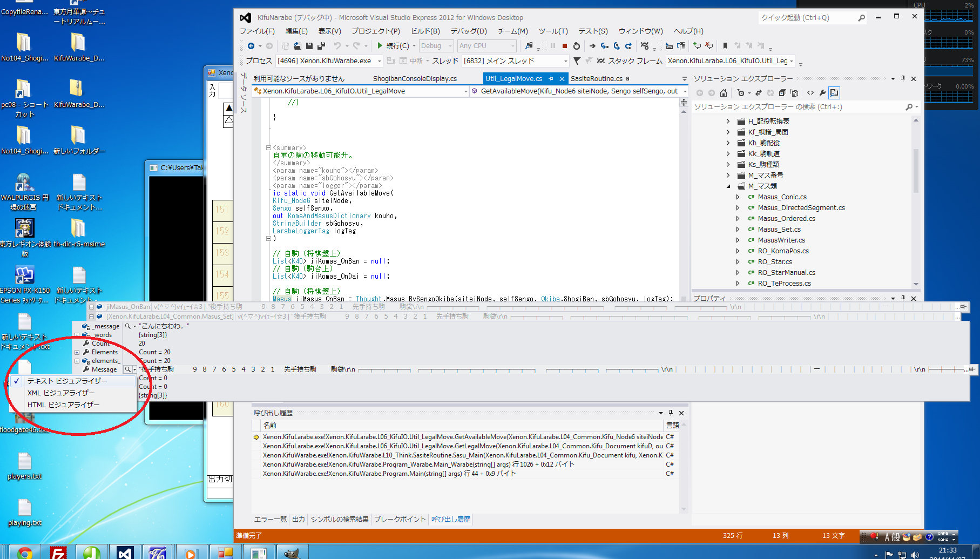Open Properties via the wrench icon
The image size is (980, 559).
(x=822, y=93)
